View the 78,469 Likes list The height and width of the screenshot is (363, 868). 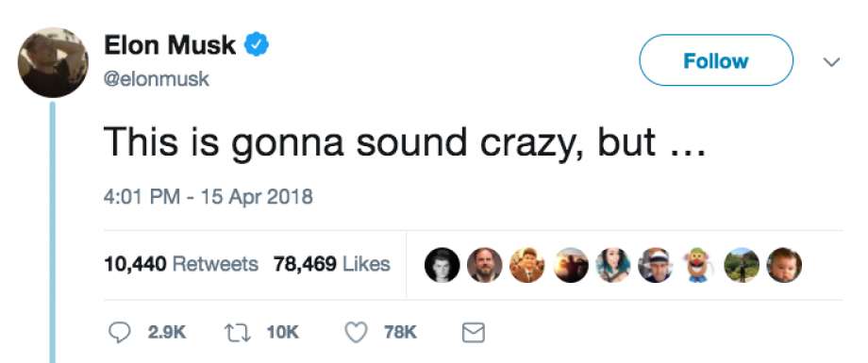pyautogui.click(x=331, y=265)
